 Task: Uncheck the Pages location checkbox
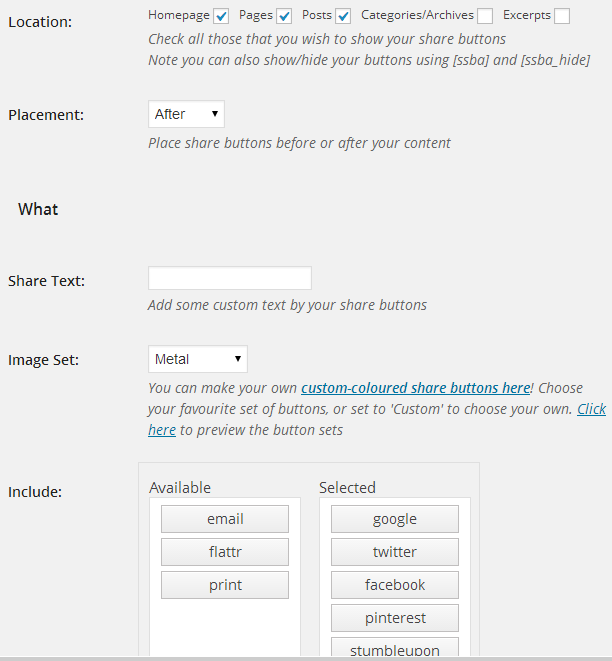tap(284, 16)
